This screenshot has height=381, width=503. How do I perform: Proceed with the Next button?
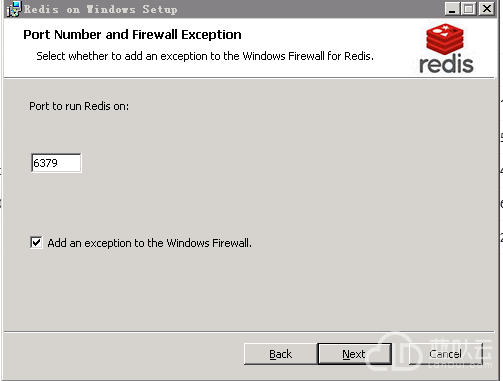(354, 354)
